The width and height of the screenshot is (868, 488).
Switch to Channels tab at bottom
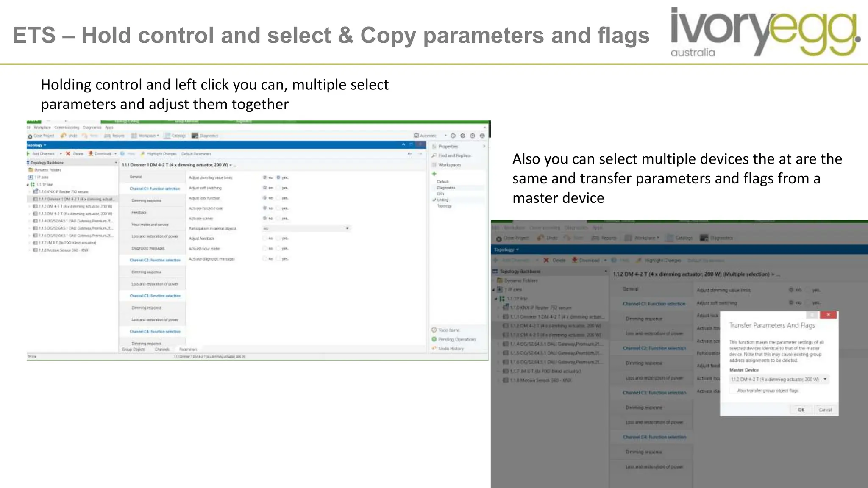[162, 349]
